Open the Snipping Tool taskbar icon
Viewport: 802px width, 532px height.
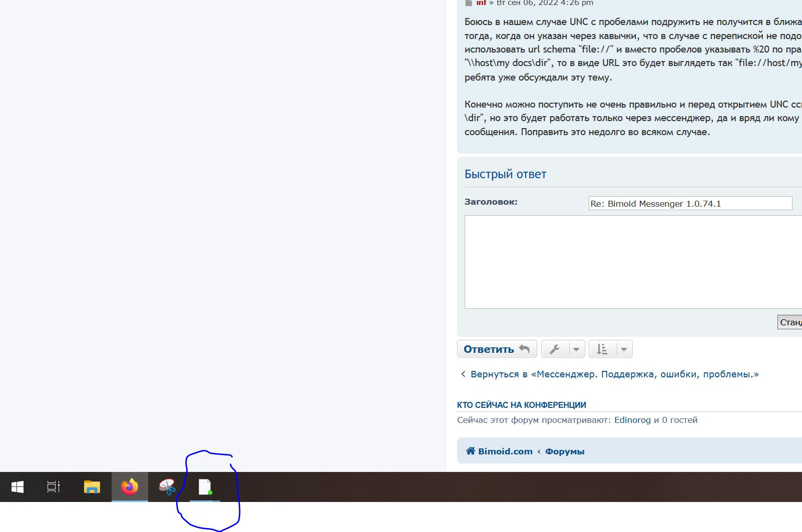(167, 486)
